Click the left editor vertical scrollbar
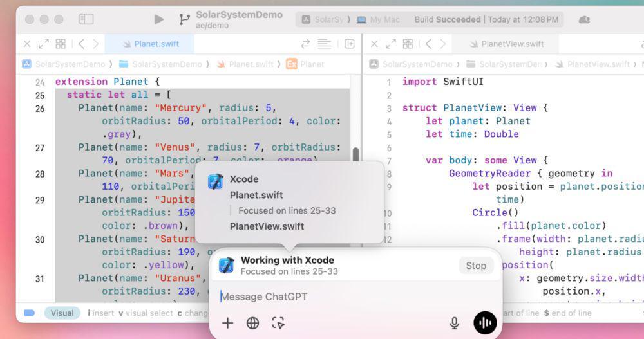Screen dimensions: 644x339 pos(355,154)
